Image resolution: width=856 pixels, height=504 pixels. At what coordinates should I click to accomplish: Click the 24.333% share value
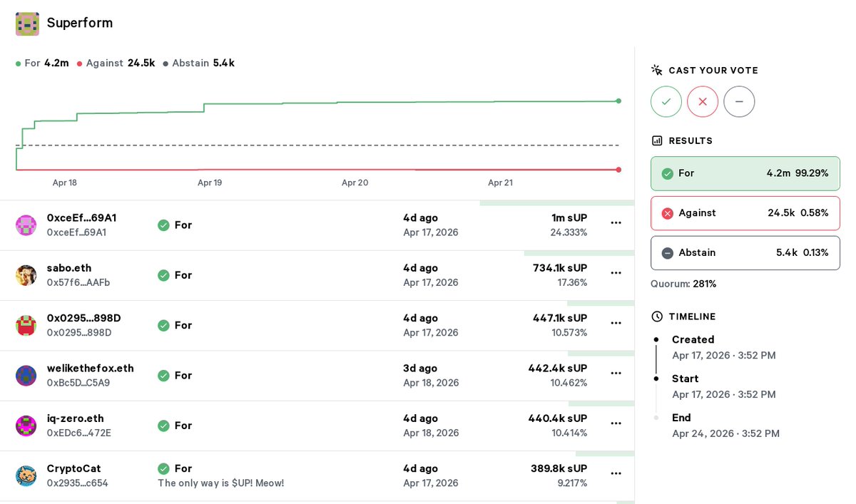569,232
